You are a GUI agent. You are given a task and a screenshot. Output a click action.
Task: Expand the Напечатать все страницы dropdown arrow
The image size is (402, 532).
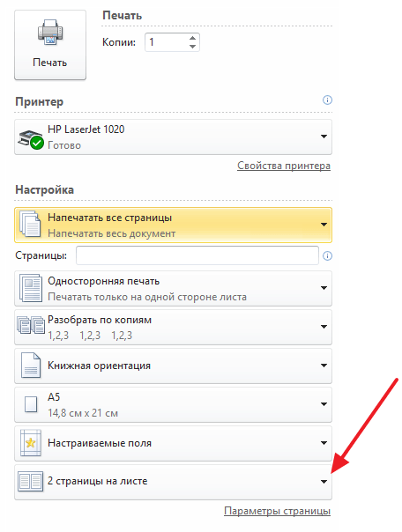click(324, 225)
